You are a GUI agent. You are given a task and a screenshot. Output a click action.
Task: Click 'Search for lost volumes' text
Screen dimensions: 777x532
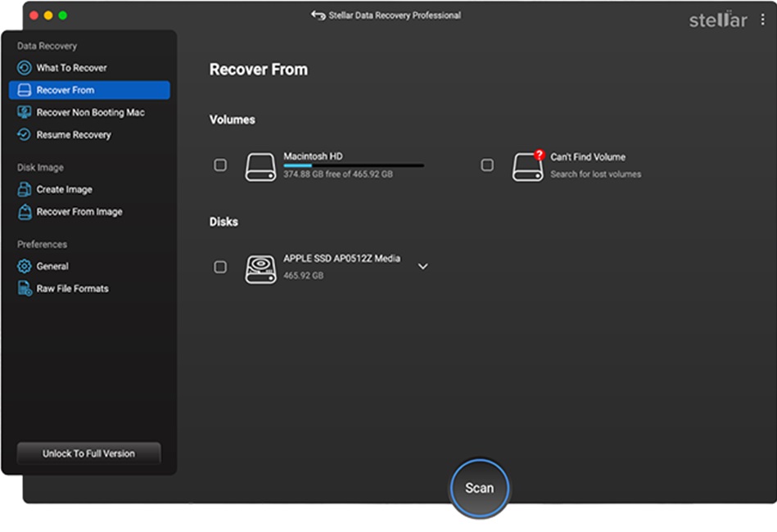[x=595, y=174]
